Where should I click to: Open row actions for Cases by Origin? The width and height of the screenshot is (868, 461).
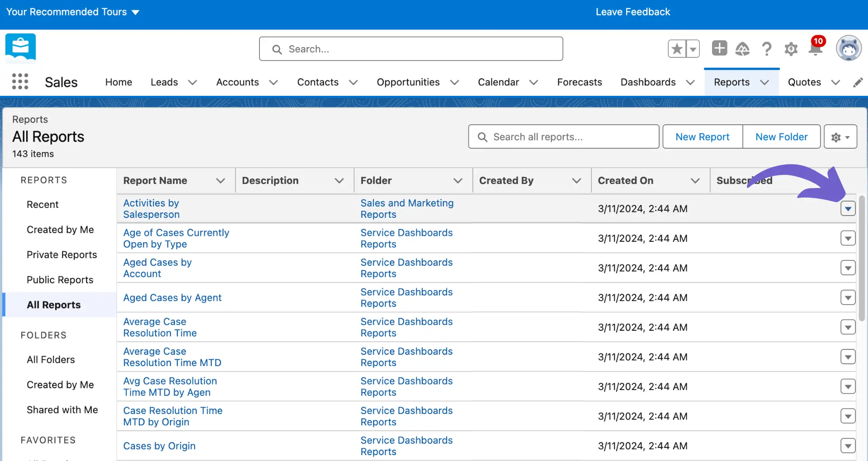click(848, 446)
